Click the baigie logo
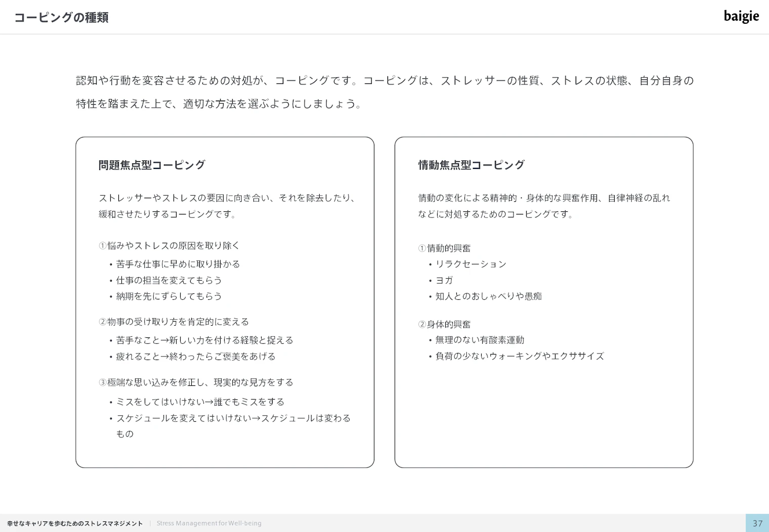Image resolution: width=769 pixels, height=532 pixels. [741, 16]
